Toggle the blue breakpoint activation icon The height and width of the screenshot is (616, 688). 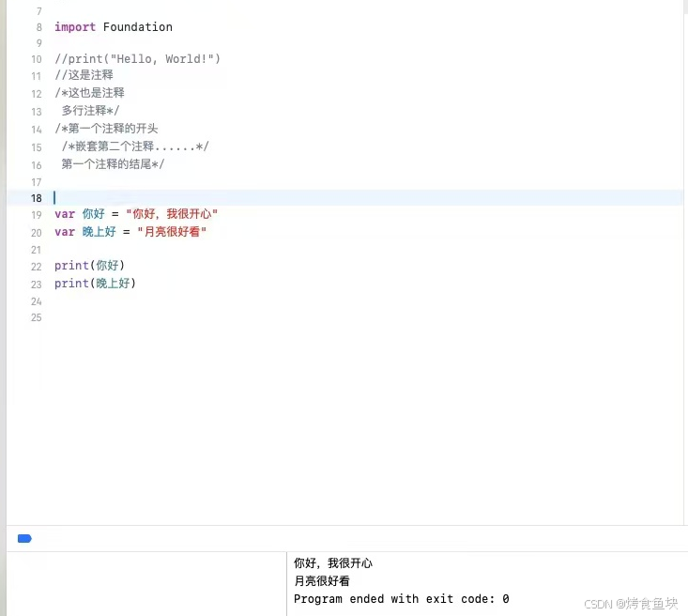(x=24, y=538)
